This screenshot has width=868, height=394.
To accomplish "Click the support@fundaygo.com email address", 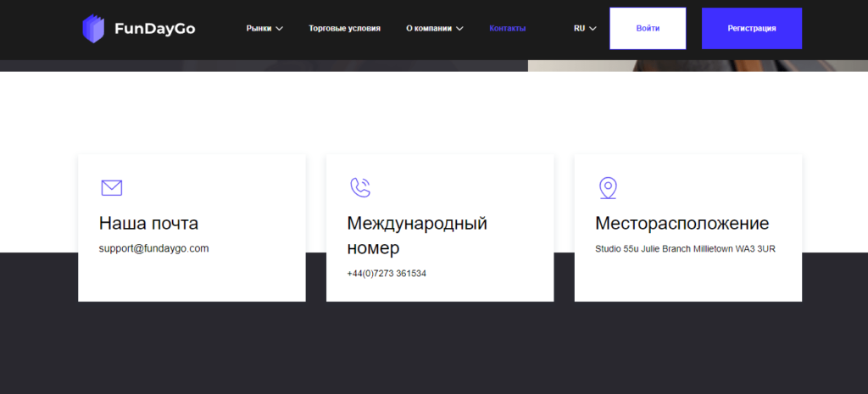I will tap(154, 249).
